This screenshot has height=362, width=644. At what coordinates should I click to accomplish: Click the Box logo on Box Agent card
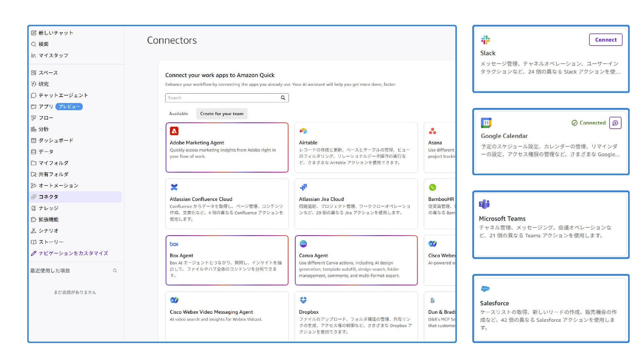(x=174, y=244)
